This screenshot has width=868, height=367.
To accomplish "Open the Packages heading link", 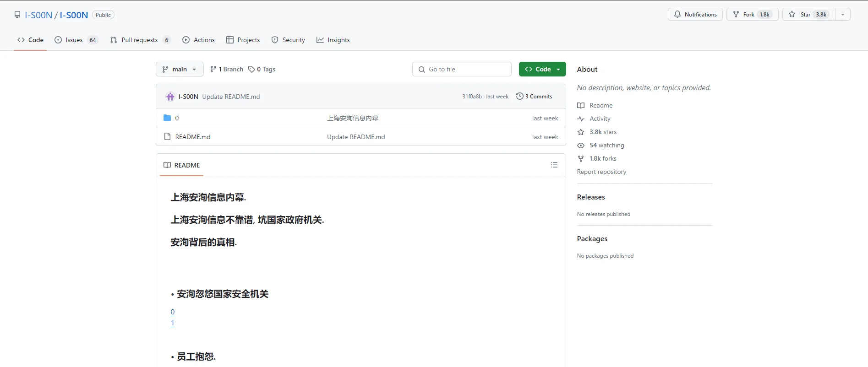I will [592, 238].
